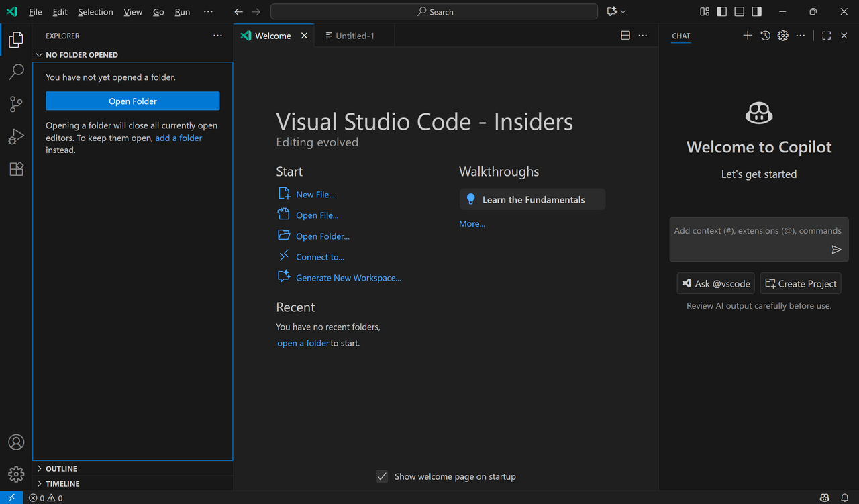Viewport: 859px width, 504px height.
Task: Click the Open File... link
Action: tap(317, 215)
